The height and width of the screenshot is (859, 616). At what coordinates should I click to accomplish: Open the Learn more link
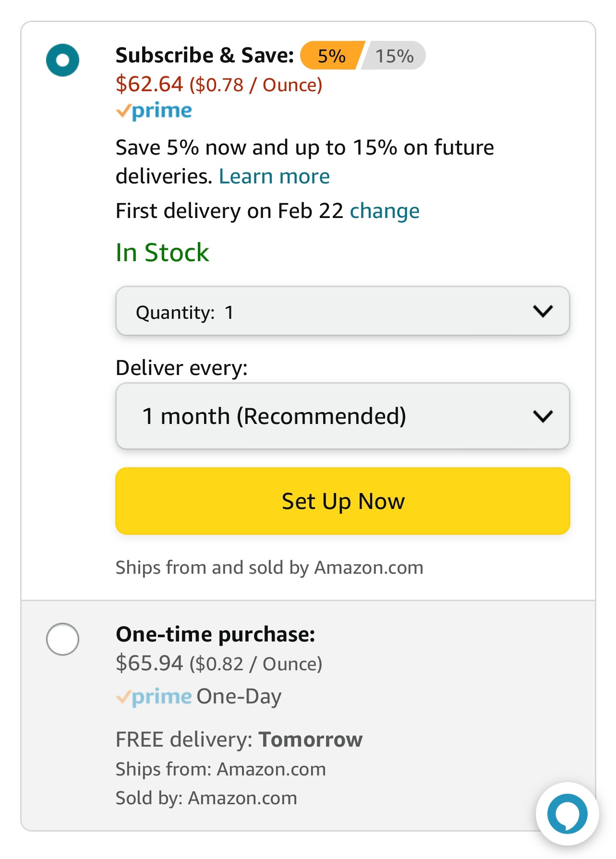(x=274, y=176)
